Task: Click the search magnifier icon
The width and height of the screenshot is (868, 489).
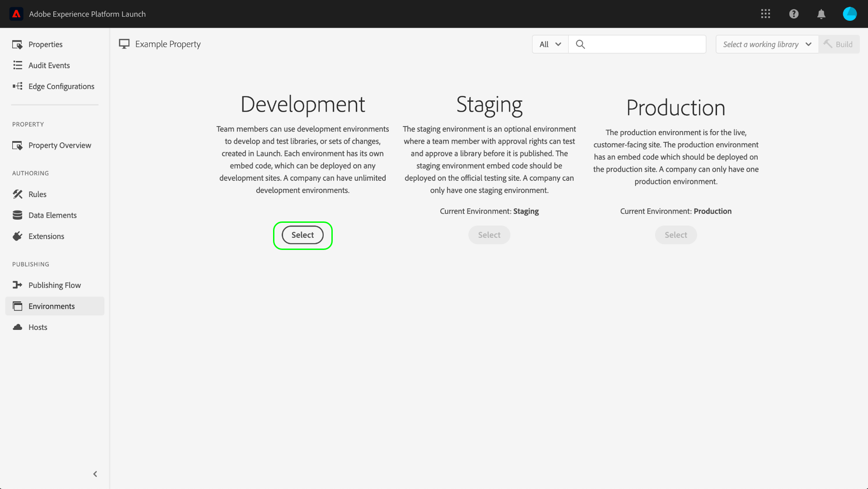Action: coord(580,44)
